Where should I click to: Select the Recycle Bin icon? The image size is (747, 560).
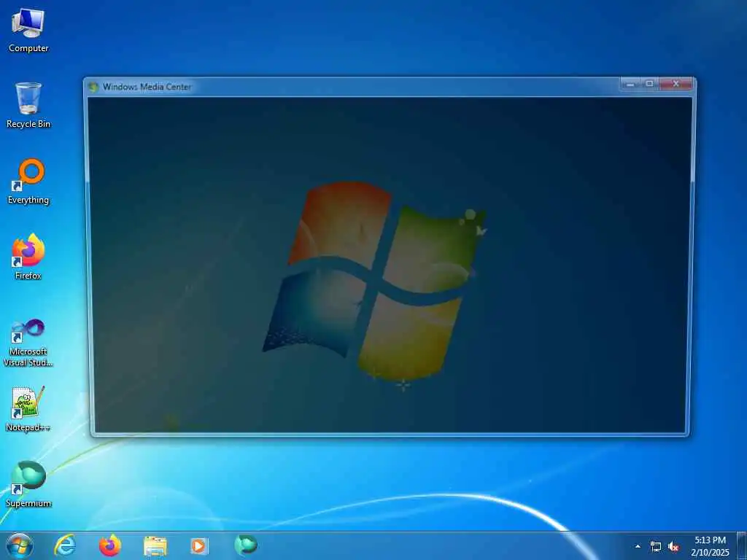(28, 106)
